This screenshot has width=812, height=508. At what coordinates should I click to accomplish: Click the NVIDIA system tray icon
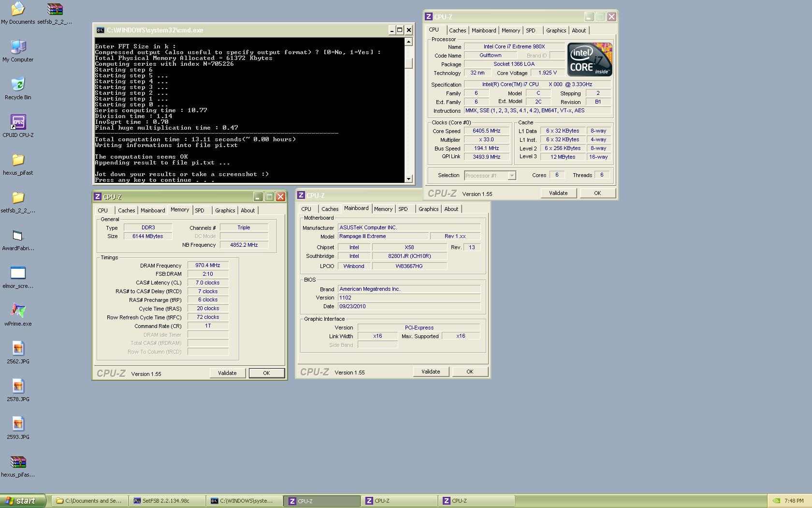coord(776,501)
